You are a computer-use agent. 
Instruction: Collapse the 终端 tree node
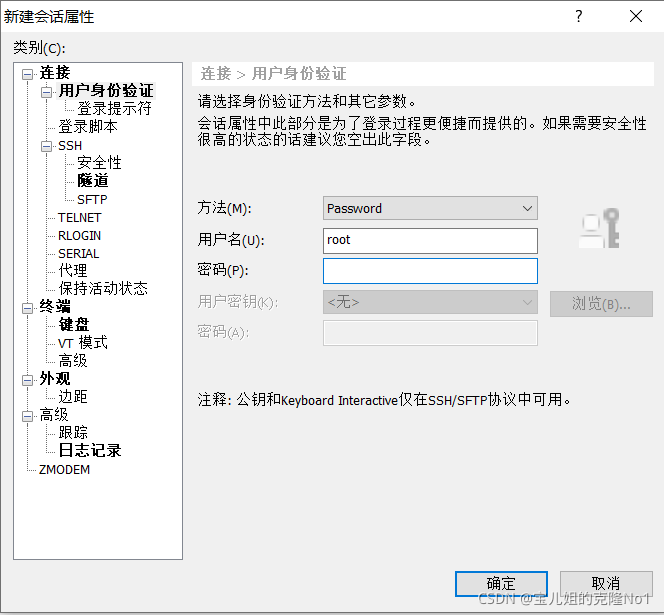pyautogui.click(x=28, y=308)
